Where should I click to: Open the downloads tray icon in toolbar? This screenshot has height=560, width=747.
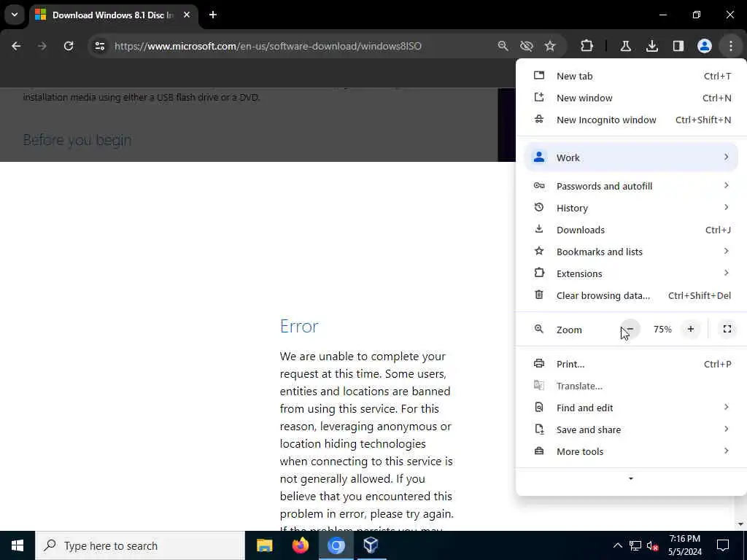[x=651, y=46]
